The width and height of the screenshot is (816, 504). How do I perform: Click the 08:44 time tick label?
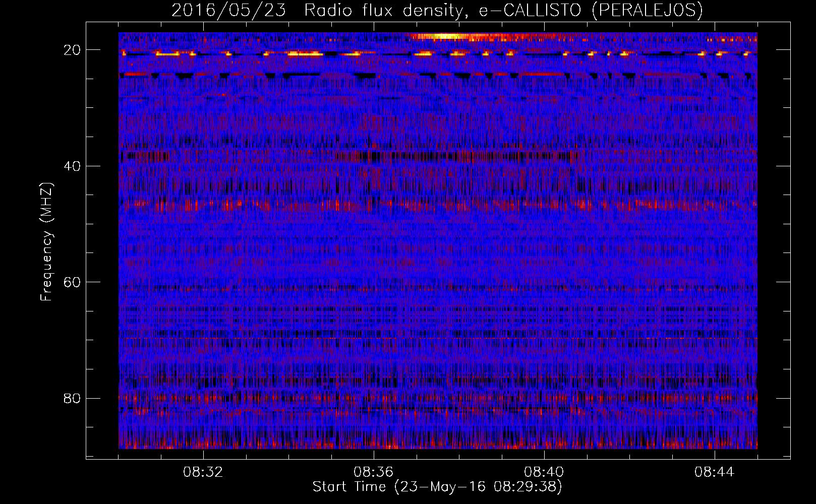[715, 472]
